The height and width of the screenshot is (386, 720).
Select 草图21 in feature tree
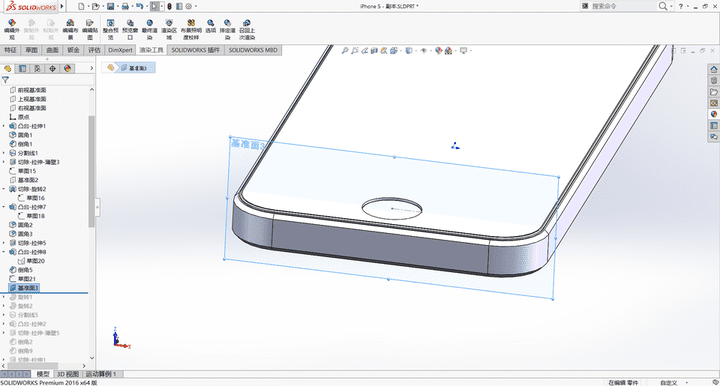click(x=23, y=279)
